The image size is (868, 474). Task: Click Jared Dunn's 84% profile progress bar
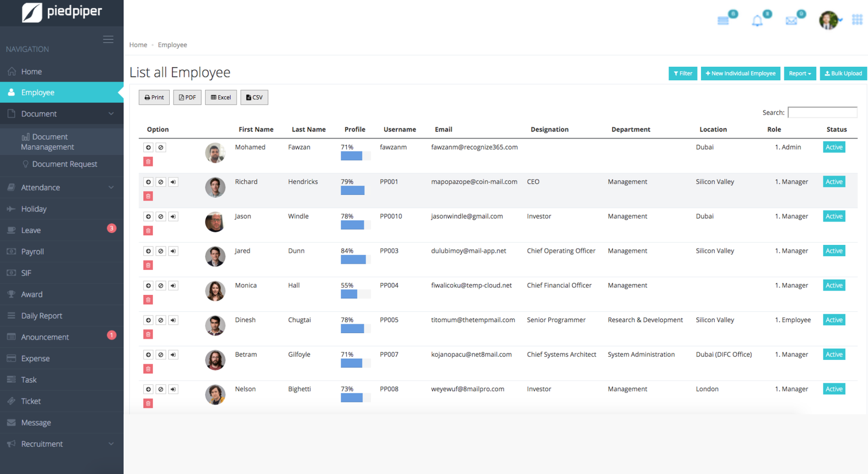click(355, 260)
